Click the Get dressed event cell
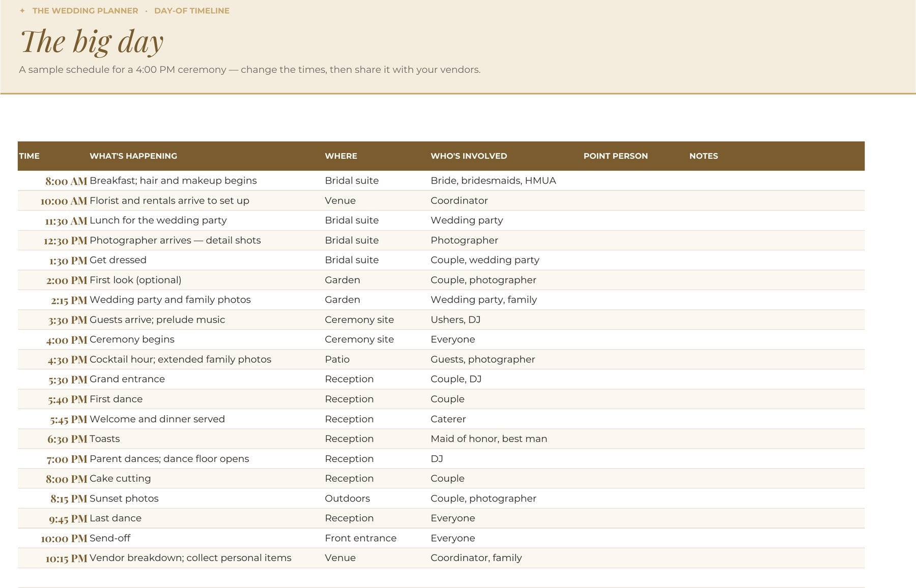 click(x=118, y=260)
